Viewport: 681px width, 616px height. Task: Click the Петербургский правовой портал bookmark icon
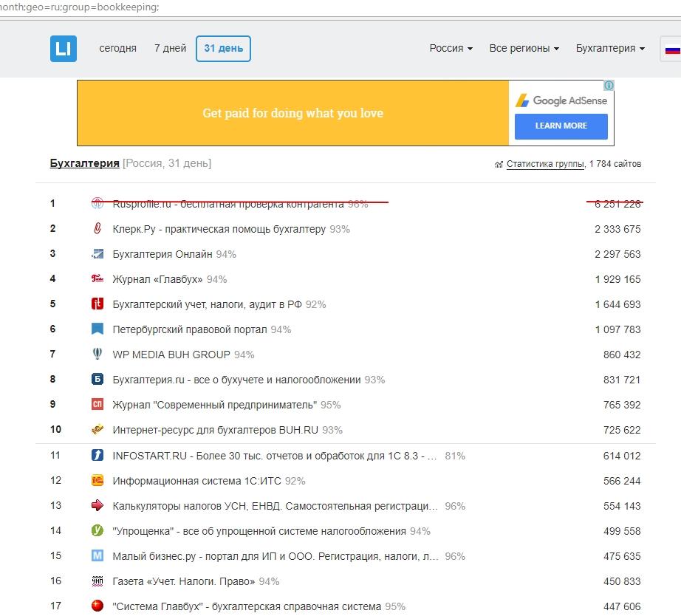(x=97, y=329)
